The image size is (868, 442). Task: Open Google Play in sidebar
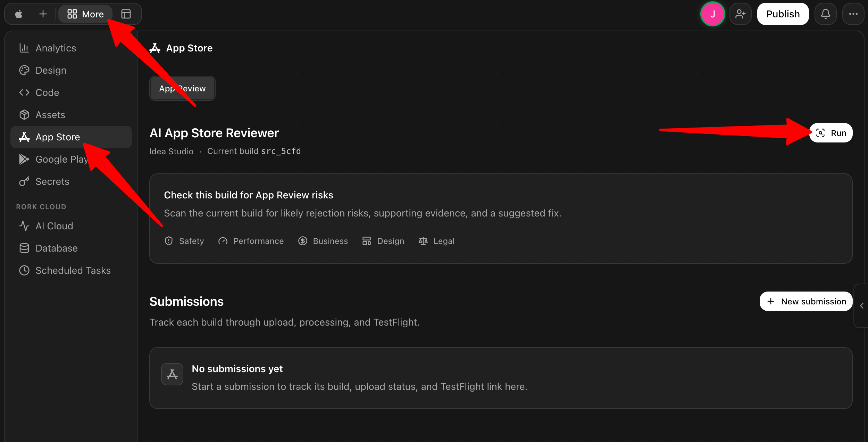click(71, 159)
